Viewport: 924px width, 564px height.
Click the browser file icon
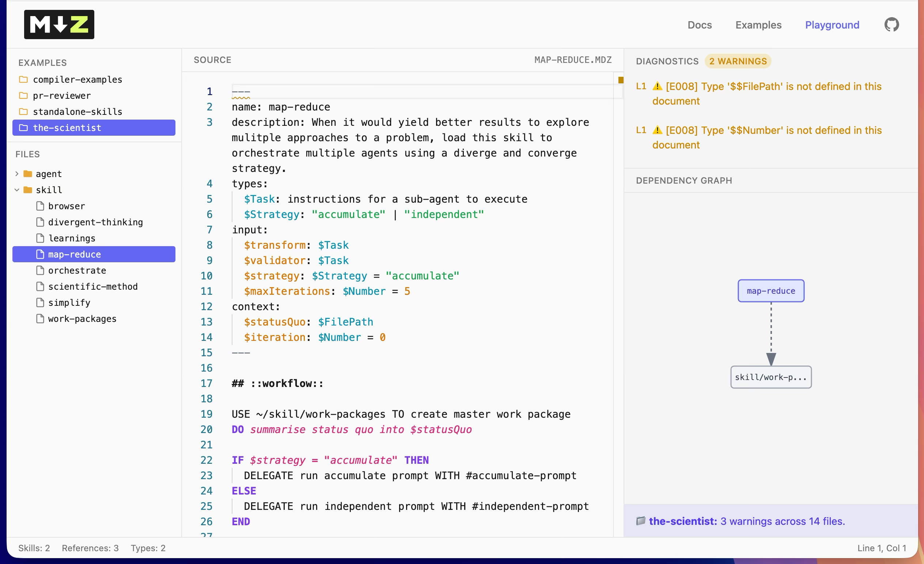[x=40, y=206]
